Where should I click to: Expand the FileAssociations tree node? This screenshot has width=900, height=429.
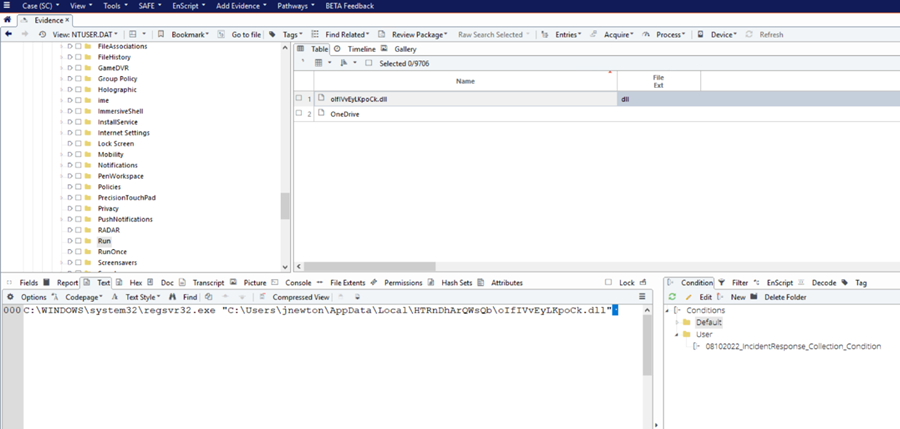[x=62, y=47]
